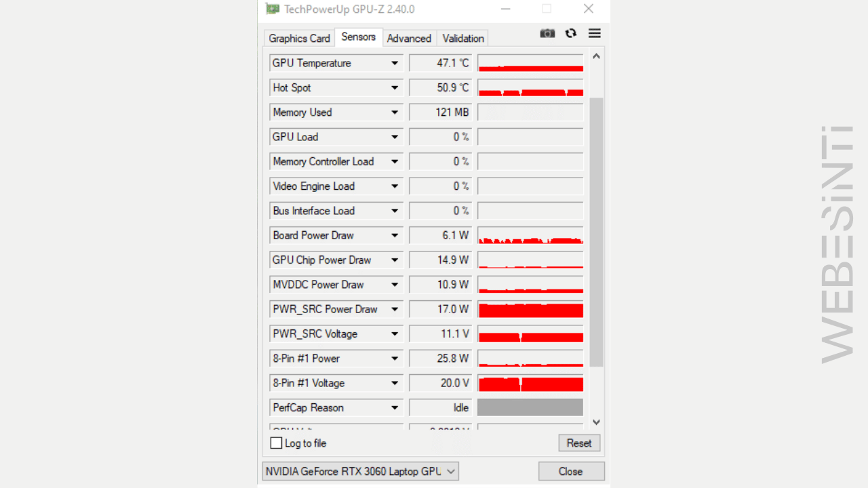This screenshot has width=868, height=488.
Task: Click the GPU Temperature history graph
Action: pos(530,63)
